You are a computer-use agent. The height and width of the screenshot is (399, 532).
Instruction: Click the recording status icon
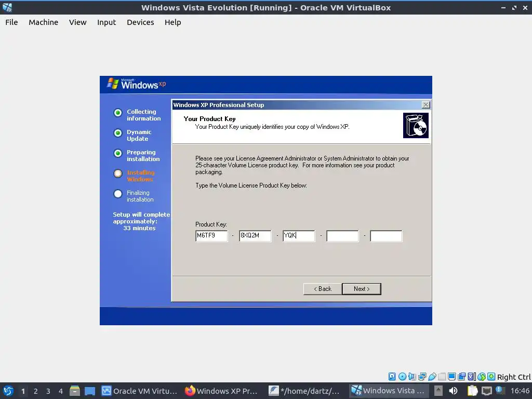click(x=461, y=376)
